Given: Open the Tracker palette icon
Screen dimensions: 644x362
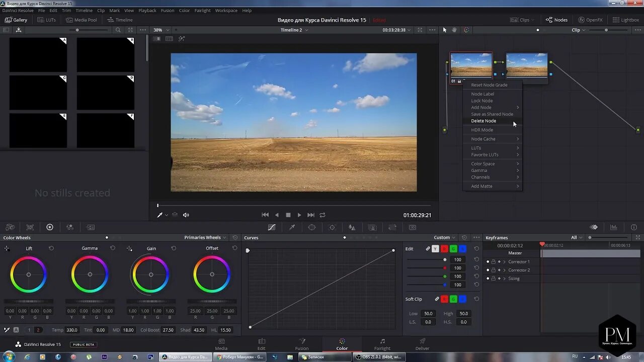Looking at the screenshot, I should 332,227.
